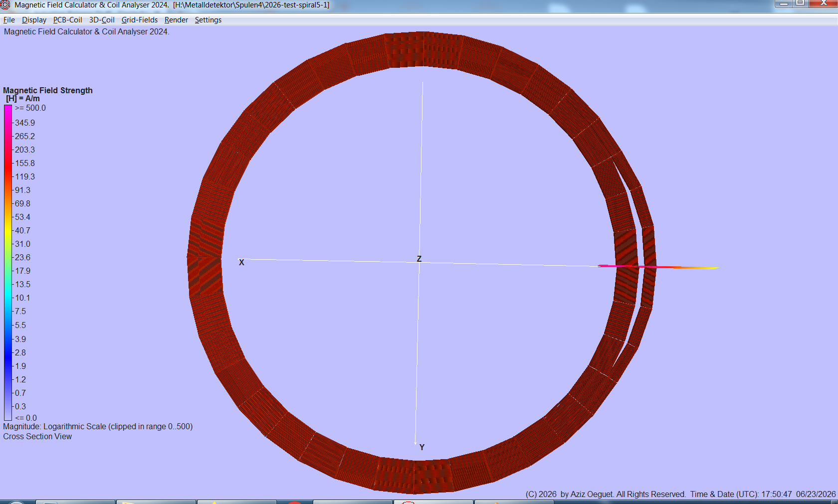This screenshot has width=838, height=504.
Task: Close the Magnetic Field Calculator window
Action: [x=823, y=3]
